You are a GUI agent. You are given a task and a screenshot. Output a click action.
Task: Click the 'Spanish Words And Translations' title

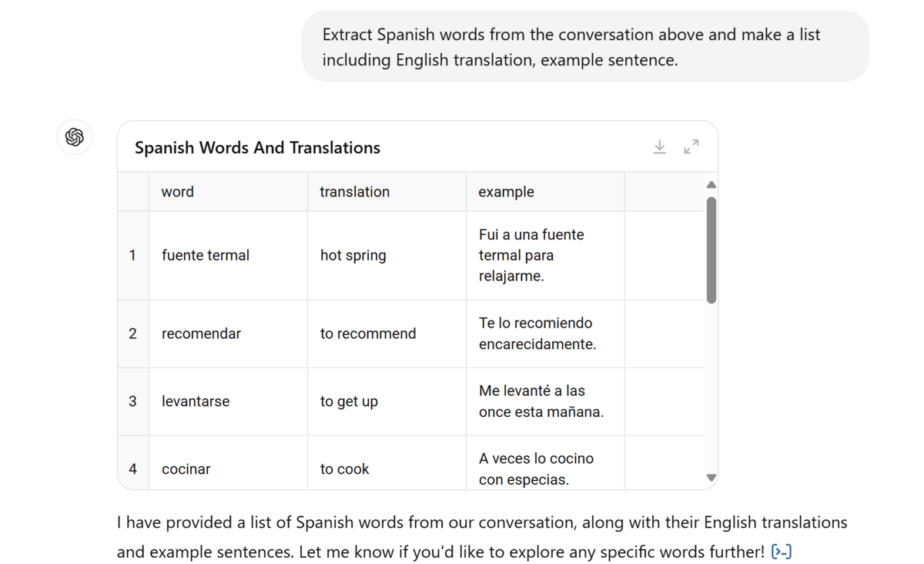point(257,148)
